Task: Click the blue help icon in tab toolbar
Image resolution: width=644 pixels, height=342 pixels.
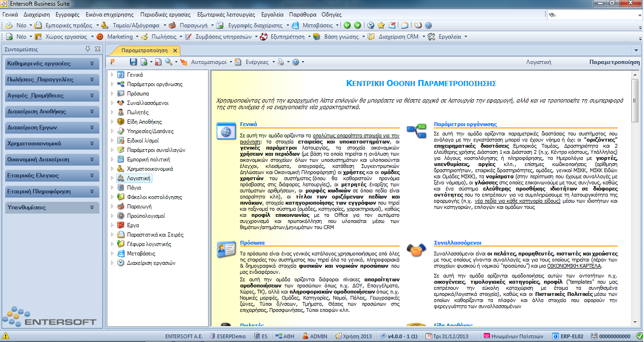Action: pos(295,62)
